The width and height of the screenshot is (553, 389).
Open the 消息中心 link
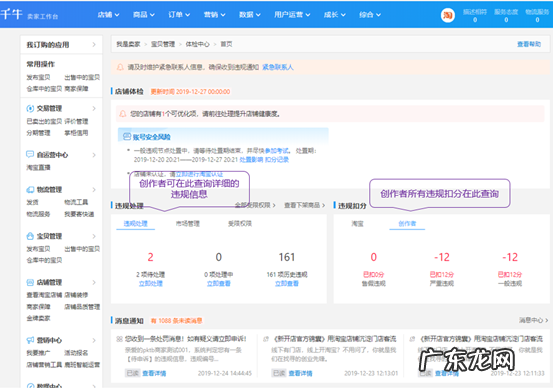tap(534, 320)
